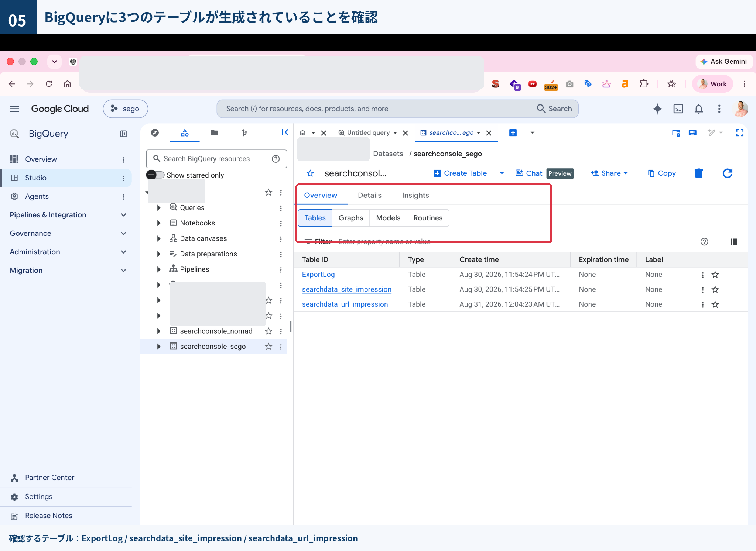
Task: Activate Cloud Shell terminal icon
Action: coord(678,109)
